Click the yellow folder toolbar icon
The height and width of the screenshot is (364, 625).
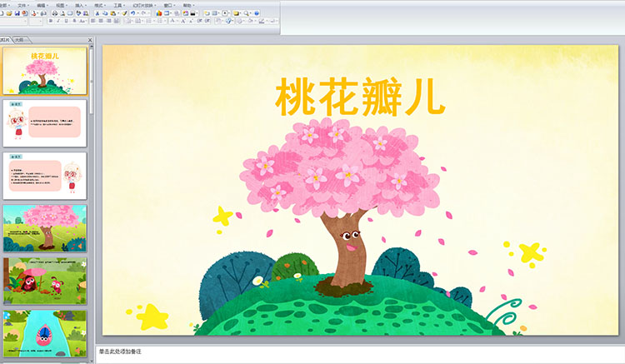click(237, 13)
